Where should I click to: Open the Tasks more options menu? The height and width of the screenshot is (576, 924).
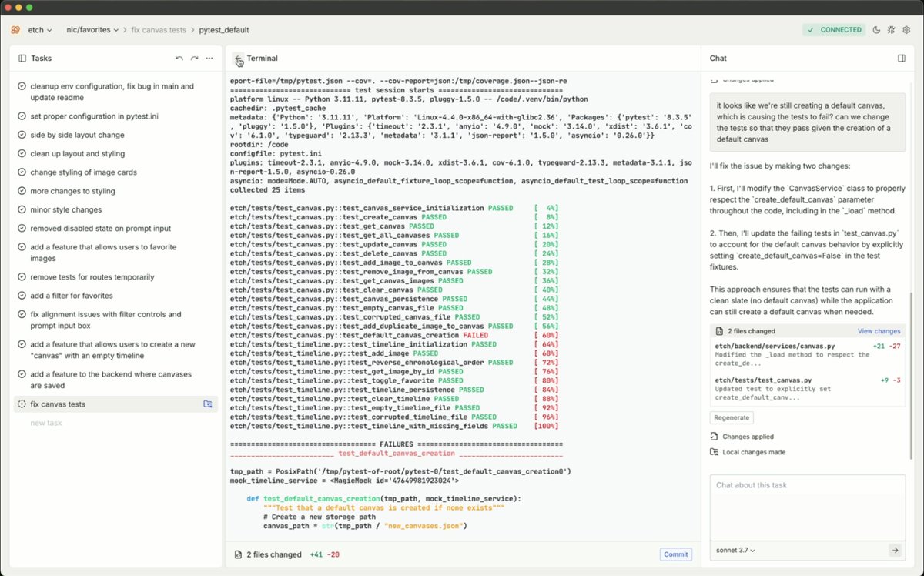point(209,59)
